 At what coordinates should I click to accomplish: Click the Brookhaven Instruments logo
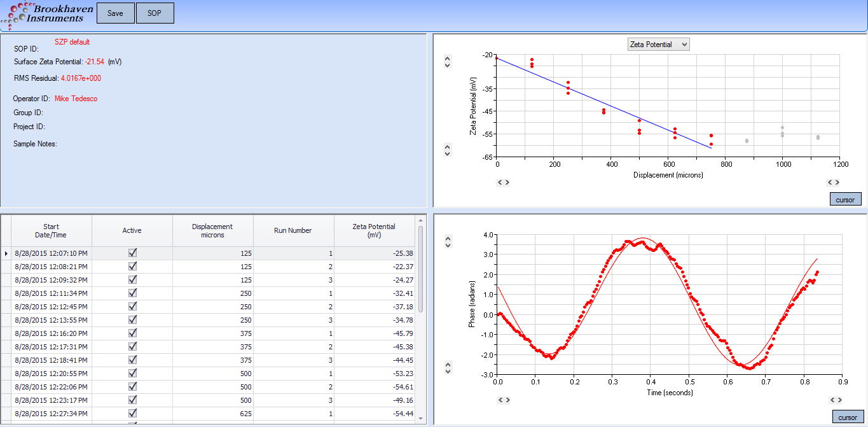48,14
